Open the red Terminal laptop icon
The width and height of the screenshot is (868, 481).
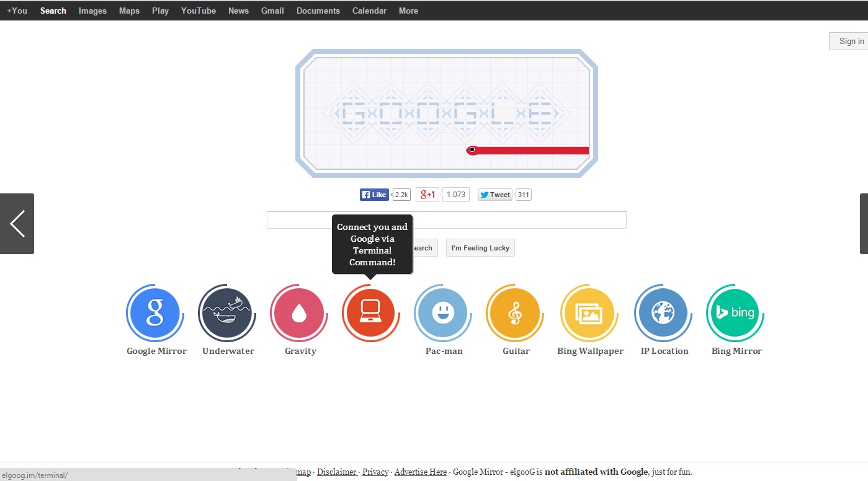tap(370, 312)
